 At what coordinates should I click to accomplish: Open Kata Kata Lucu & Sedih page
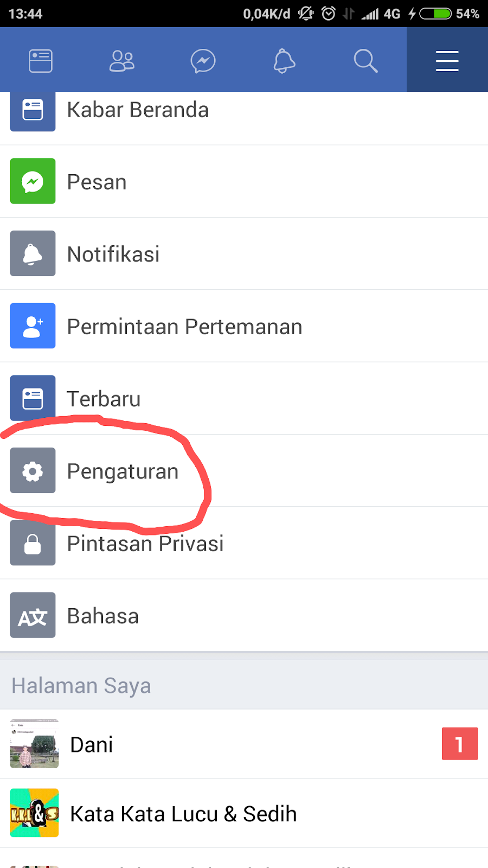244,813
